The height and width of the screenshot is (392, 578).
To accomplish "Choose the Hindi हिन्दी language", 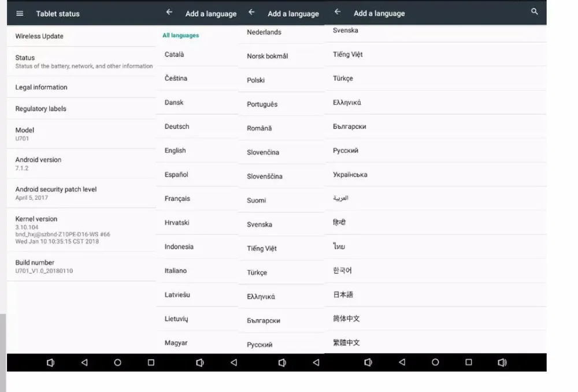I will coord(435,222).
